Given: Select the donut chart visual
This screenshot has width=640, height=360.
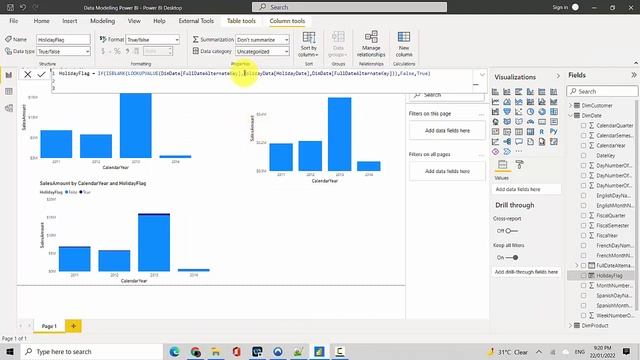Looking at the screenshot, I should pyautogui.click(x=542, y=111).
